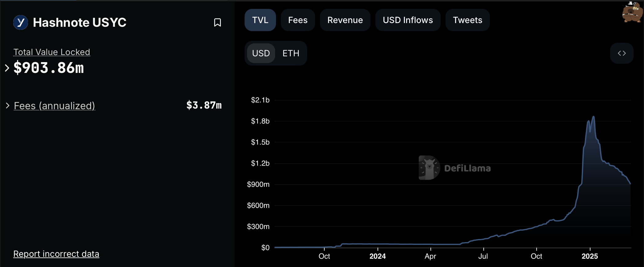Screen dimensions: 644x267
Task: Expand the Fees (annualized) chevron
Action: pos(8,106)
